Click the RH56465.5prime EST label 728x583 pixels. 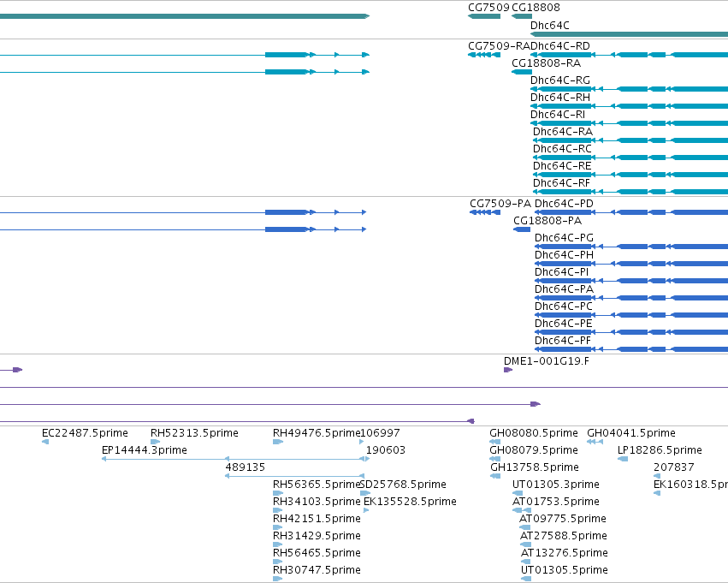[x=317, y=553]
